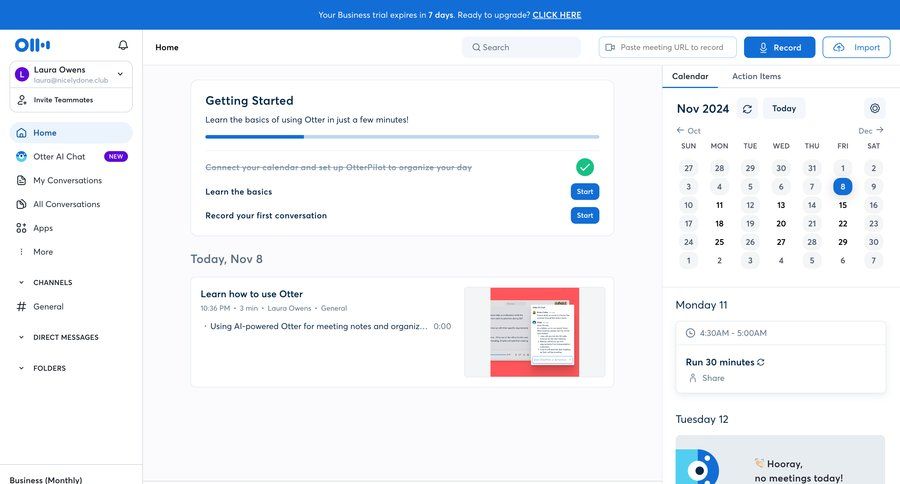Click the Paste meeting URL field
900x484 pixels.
point(668,47)
